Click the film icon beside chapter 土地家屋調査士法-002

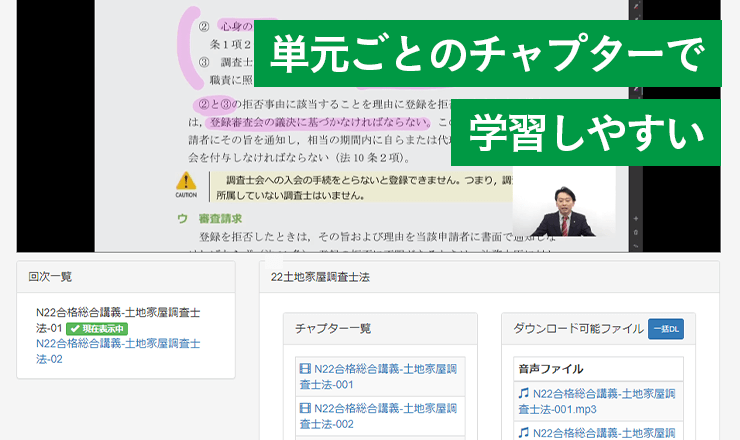(x=305, y=408)
